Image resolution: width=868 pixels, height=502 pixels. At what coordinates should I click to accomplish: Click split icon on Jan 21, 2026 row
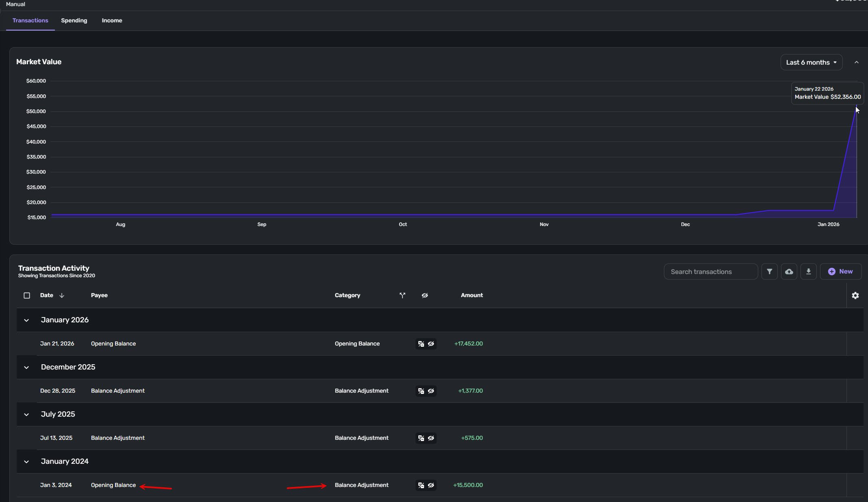(x=421, y=344)
